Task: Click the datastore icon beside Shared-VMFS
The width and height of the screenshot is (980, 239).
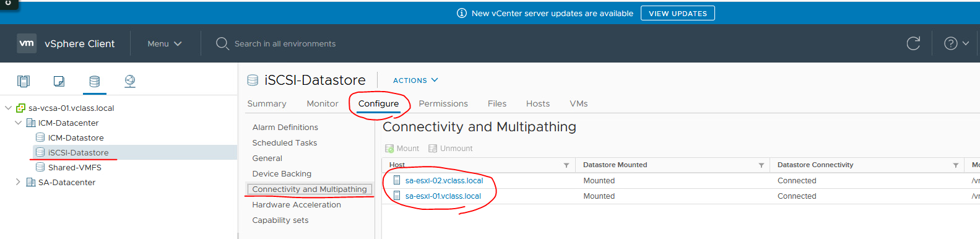Action: (40, 167)
